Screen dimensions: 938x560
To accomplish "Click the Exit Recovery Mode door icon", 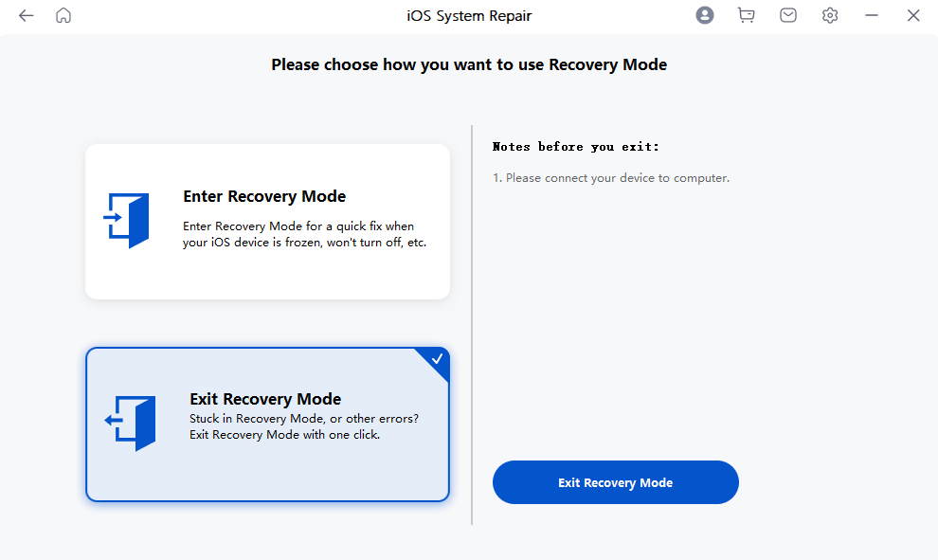I will (130, 424).
